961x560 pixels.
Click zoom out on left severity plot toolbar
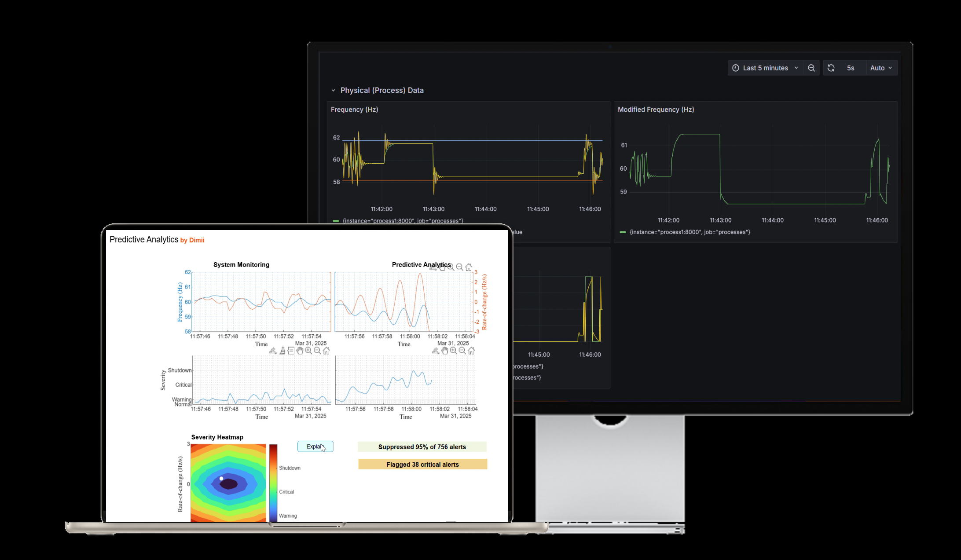click(x=317, y=351)
